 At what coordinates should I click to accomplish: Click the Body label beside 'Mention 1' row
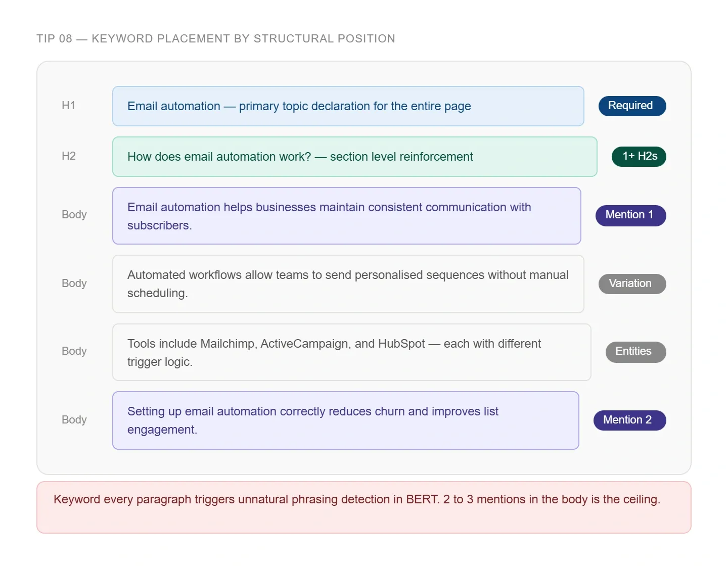coord(74,215)
